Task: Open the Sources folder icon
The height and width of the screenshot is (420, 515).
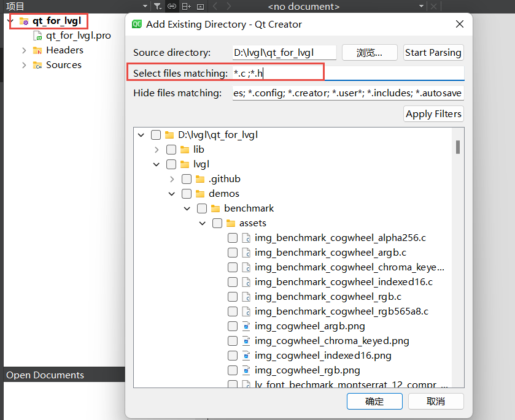Action: (x=37, y=65)
